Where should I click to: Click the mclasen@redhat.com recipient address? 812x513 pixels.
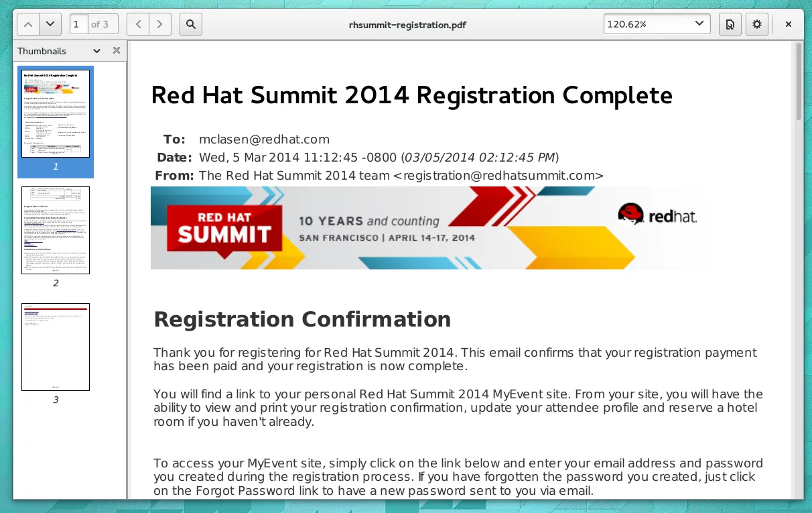tap(264, 139)
